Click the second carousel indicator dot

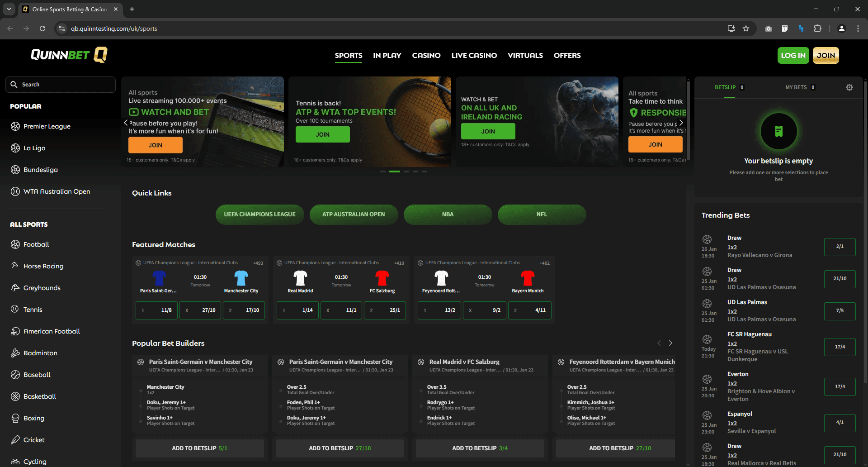(x=395, y=172)
